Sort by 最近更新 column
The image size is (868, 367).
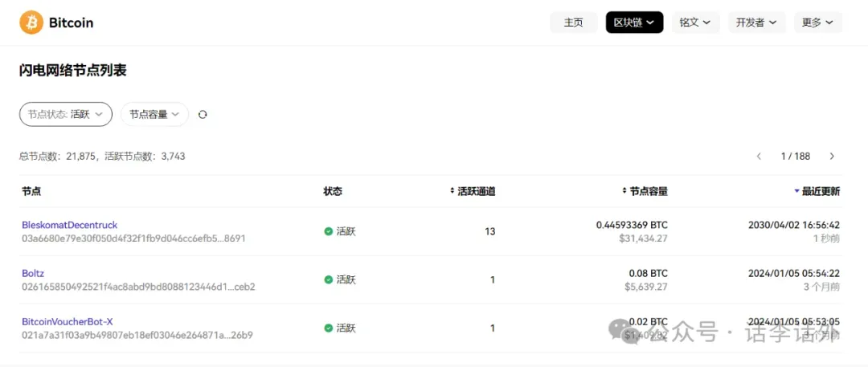click(x=817, y=191)
